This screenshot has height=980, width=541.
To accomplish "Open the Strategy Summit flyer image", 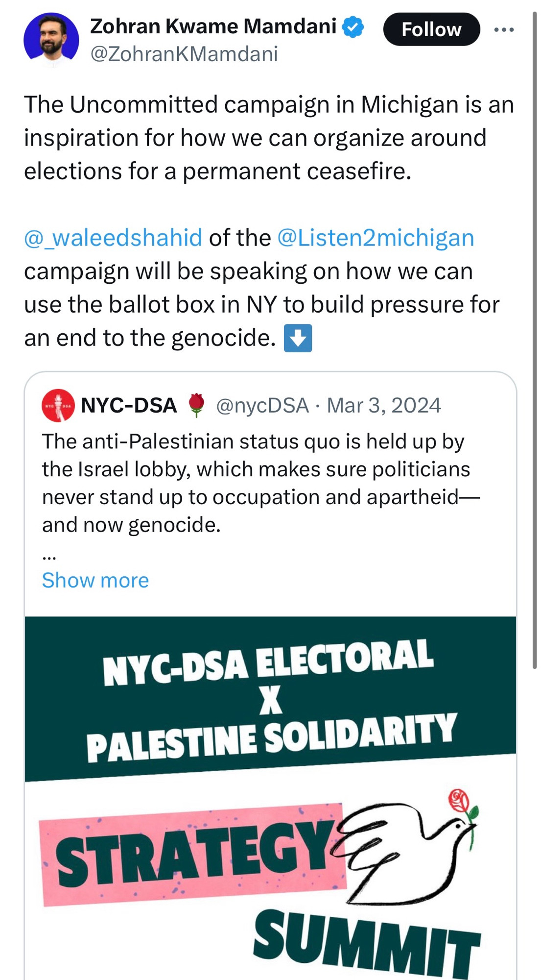I will point(270,798).
